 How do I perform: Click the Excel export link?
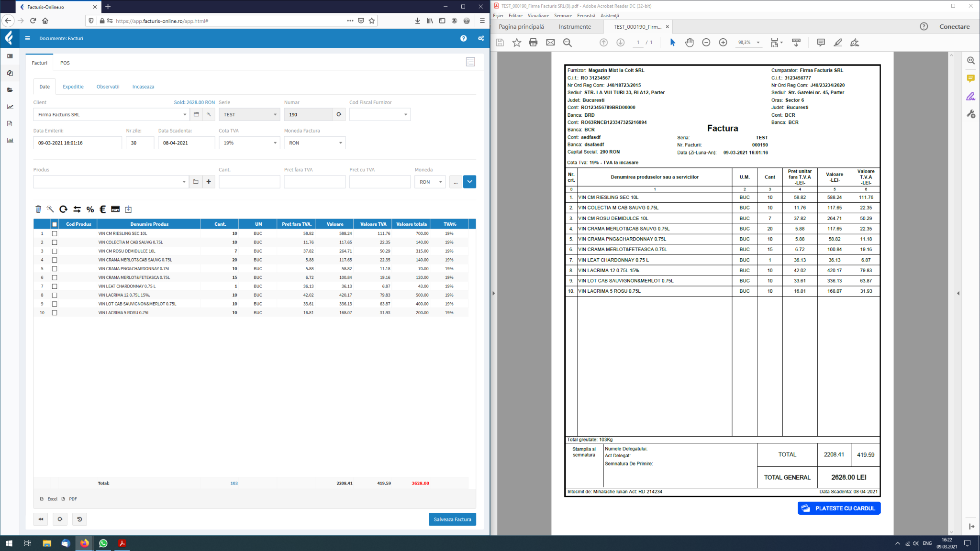pyautogui.click(x=52, y=499)
